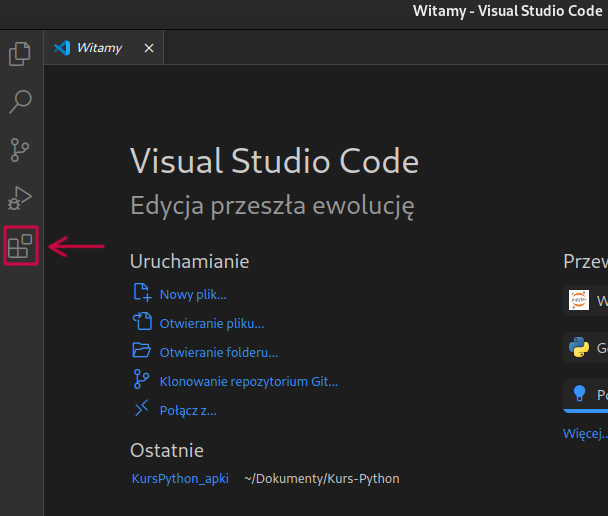
Task: Open the lightbulb walkthrough card
Action: [x=586, y=395]
